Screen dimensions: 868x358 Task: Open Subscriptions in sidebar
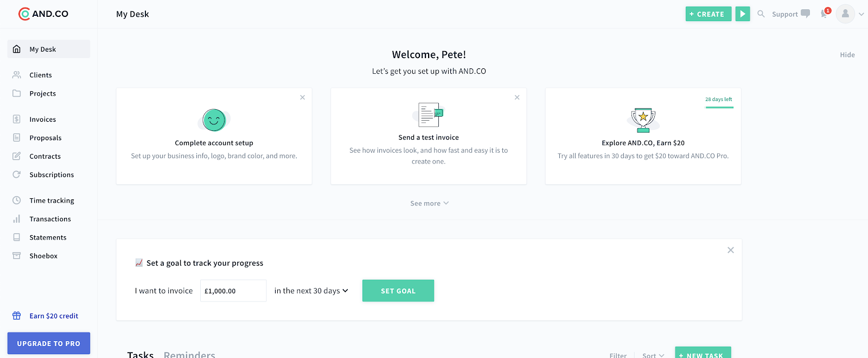pos(52,174)
